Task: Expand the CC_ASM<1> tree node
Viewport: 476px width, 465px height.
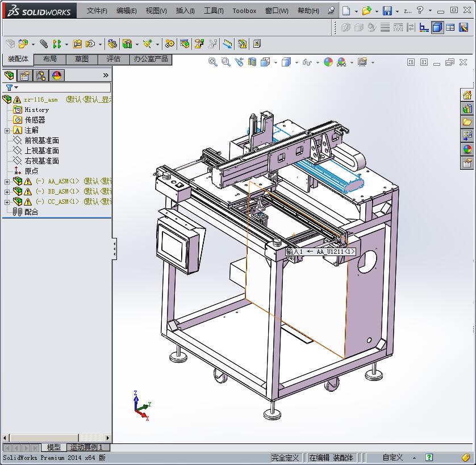Action: pos(7,202)
